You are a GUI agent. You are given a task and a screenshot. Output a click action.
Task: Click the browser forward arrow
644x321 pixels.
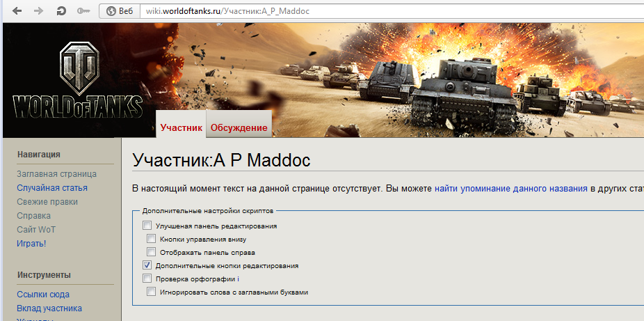pyautogui.click(x=39, y=11)
